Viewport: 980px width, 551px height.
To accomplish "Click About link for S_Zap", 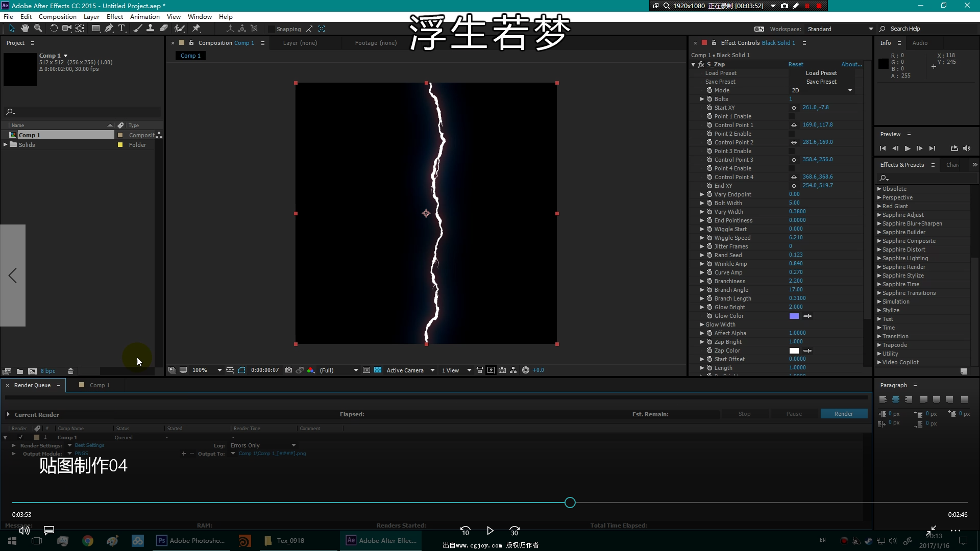I will pyautogui.click(x=851, y=64).
